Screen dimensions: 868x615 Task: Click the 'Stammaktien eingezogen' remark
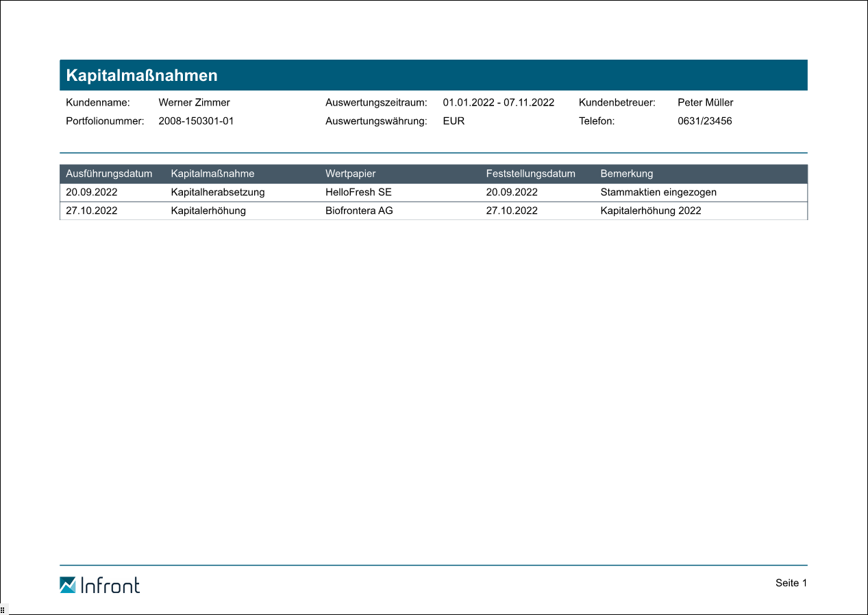[658, 192]
